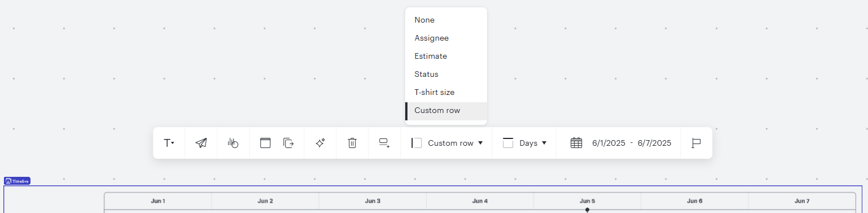
Task: Expand the Days scale dropdown
Action: 525,143
